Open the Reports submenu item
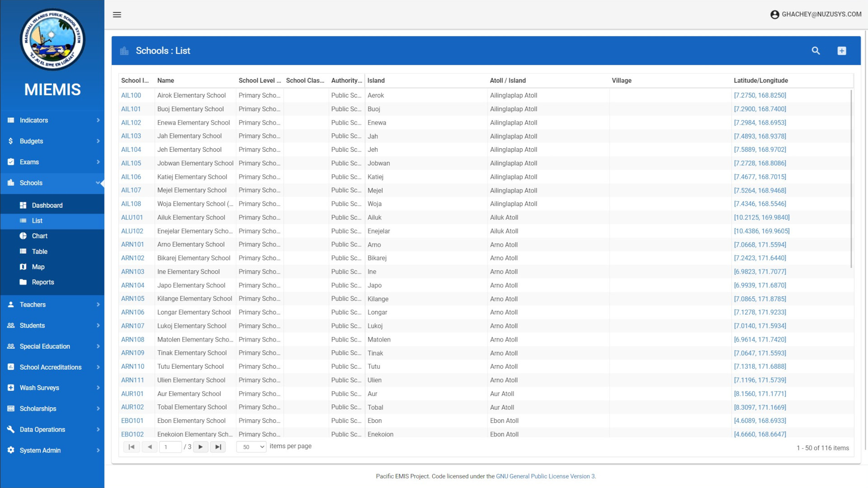 (x=52, y=282)
